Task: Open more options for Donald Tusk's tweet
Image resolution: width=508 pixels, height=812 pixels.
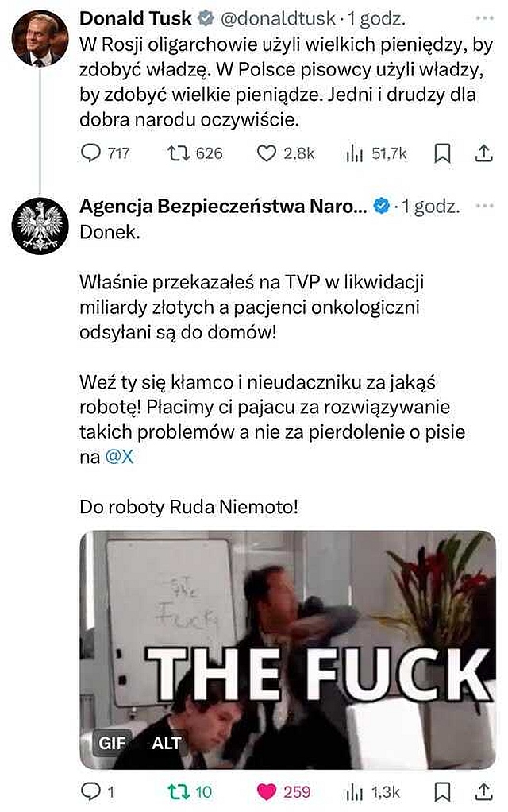Action: pyautogui.click(x=484, y=18)
